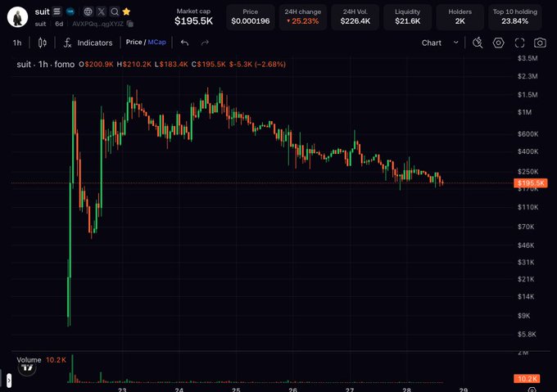
Task: Click the blue round badge icon after suit
Action: pos(70,11)
